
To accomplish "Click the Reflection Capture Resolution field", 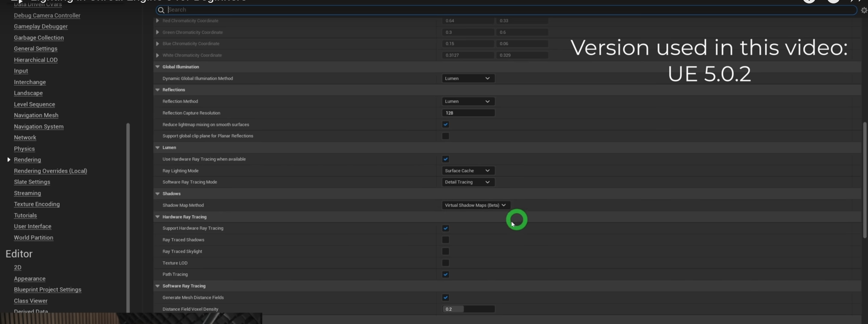I will click(x=468, y=113).
